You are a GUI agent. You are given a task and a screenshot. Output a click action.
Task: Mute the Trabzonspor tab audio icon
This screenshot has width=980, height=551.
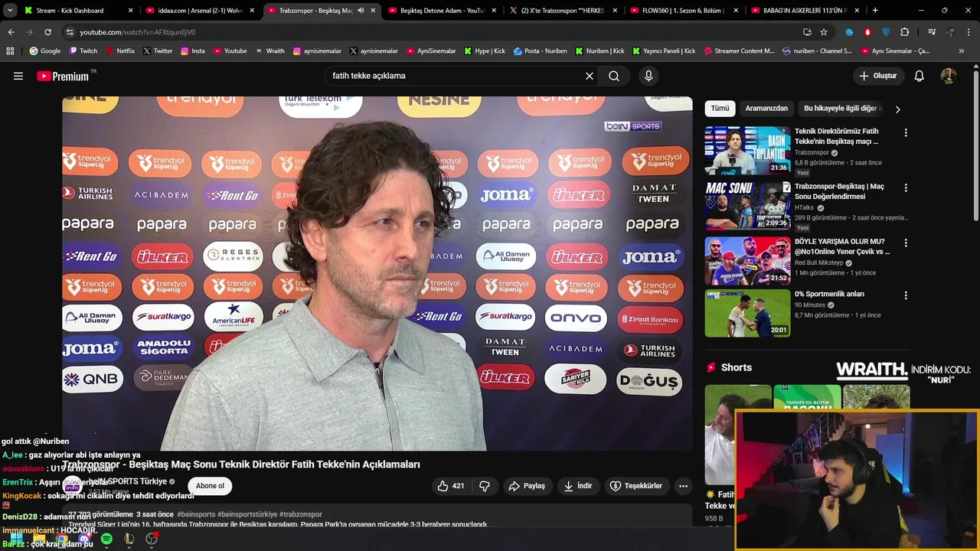coord(361,11)
